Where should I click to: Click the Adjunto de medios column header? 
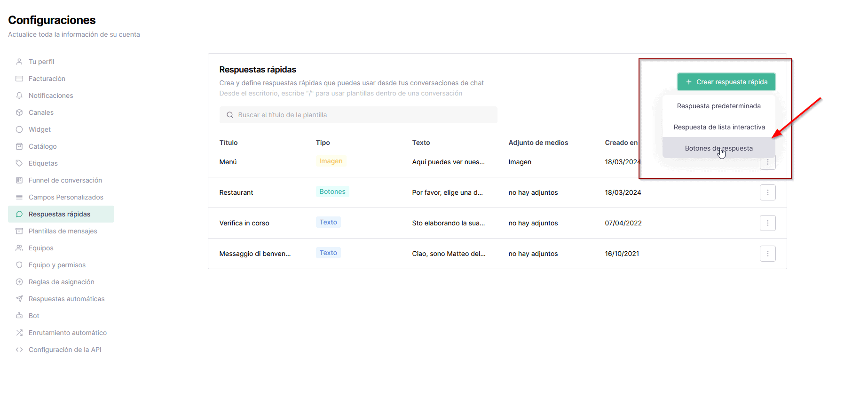point(538,143)
